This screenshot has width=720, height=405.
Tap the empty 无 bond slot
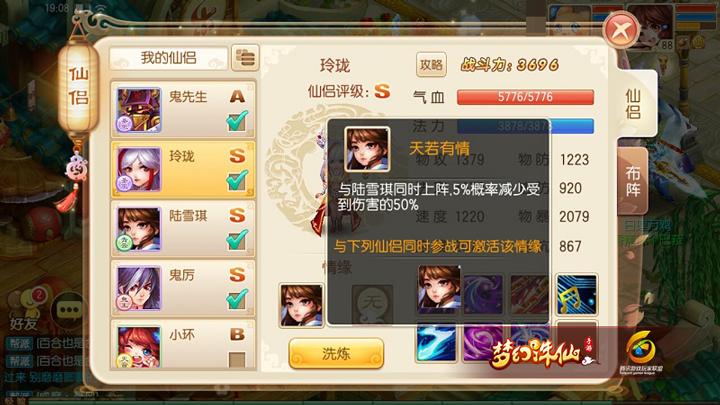372,305
